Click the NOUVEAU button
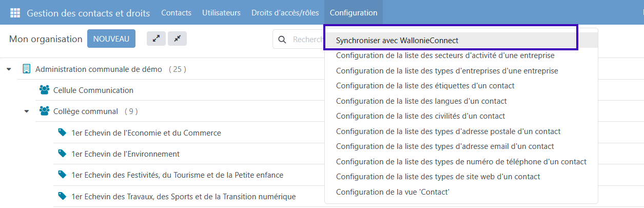The image size is (644, 208). point(111,39)
